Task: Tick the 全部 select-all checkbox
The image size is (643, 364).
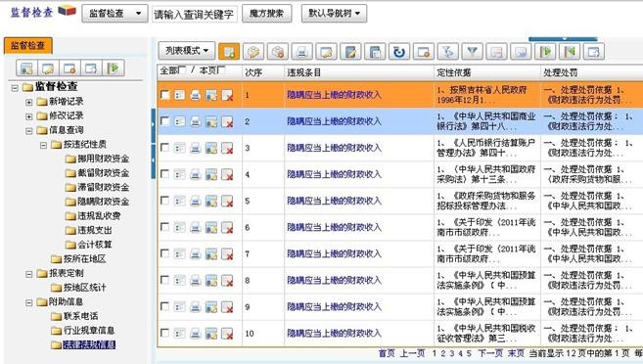Action: [x=182, y=70]
